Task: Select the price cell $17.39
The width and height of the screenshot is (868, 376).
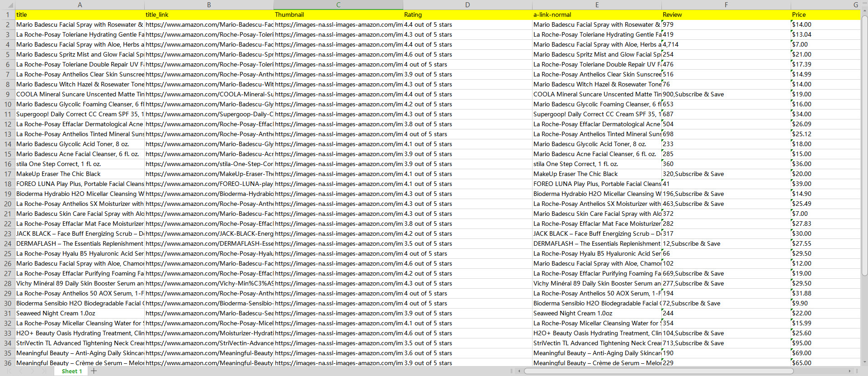Action: 826,64
